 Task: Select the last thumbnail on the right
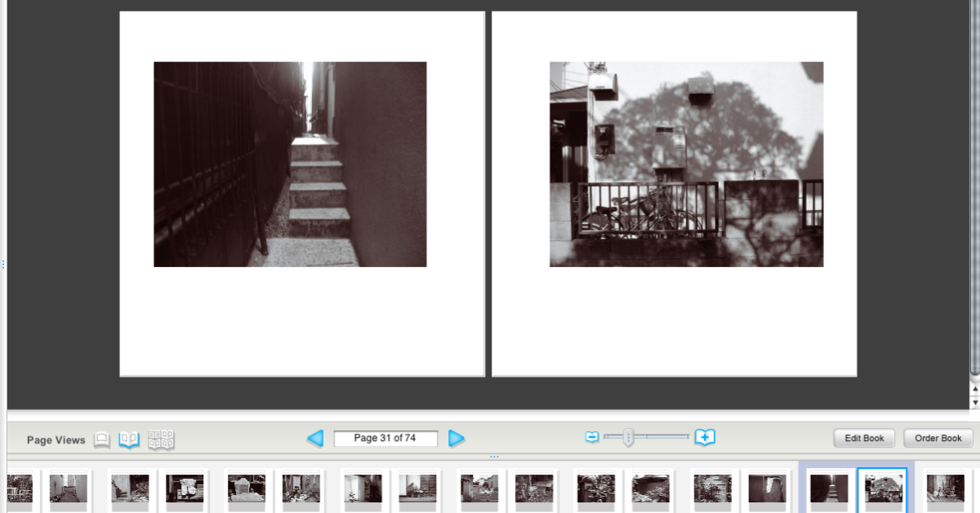pos(945,488)
